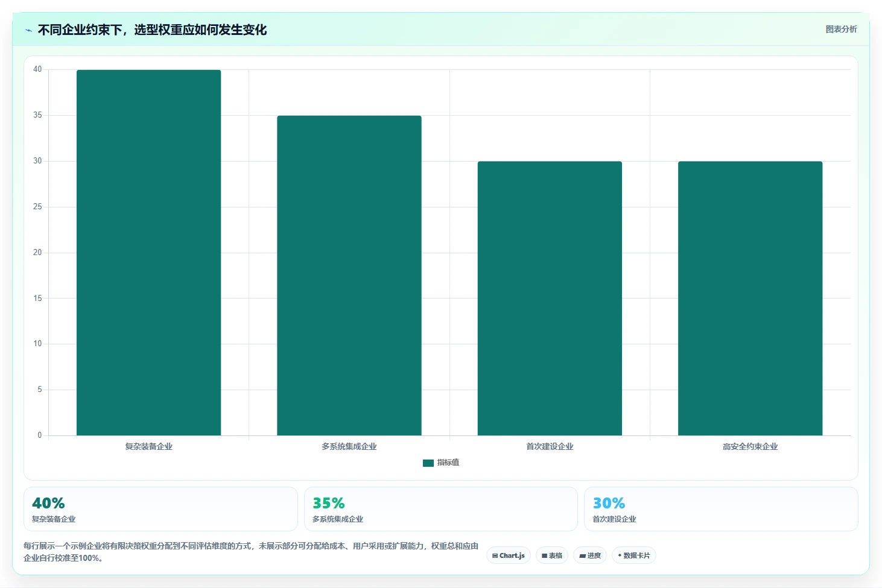Screen dimensions: 882x588
Task: Click the x-axis label 首次建设企业
Action: [550, 447]
